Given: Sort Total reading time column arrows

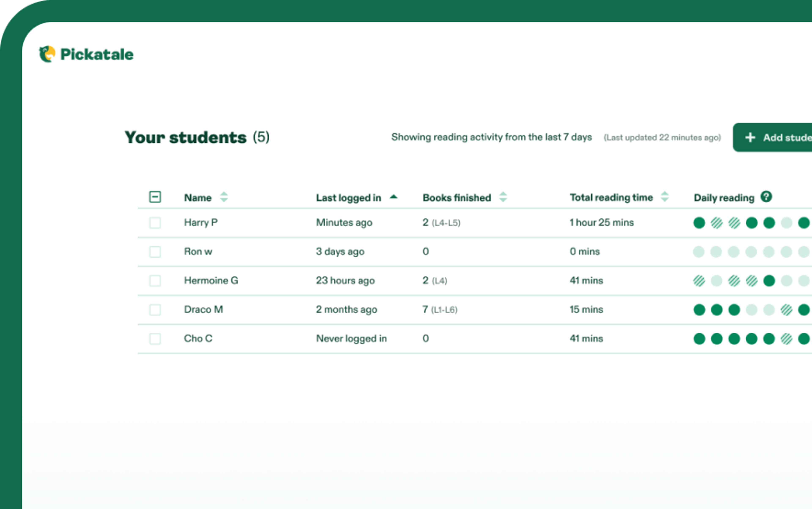Looking at the screenshot, I should point(664,197).
